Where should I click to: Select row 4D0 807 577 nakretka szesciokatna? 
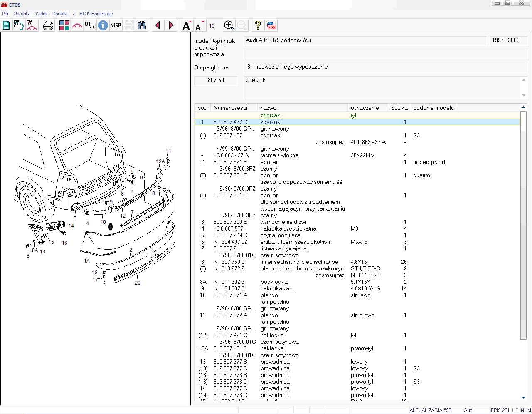357,229
